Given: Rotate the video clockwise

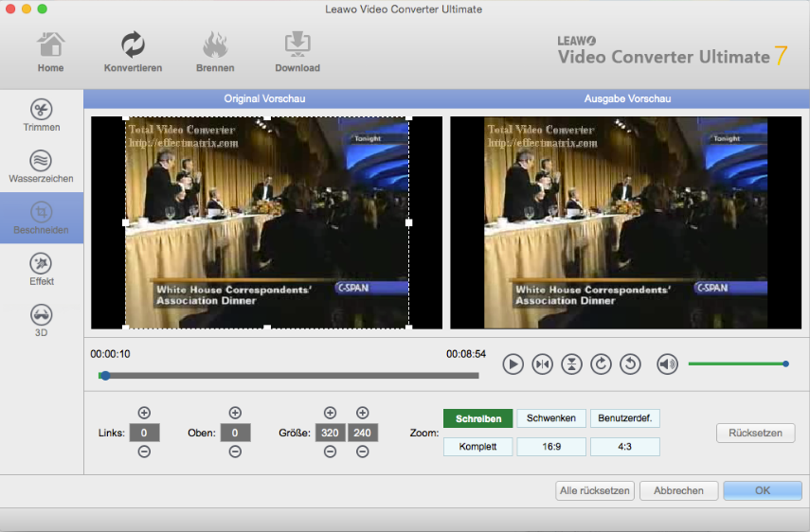Looking at the screenshot, I should tap(601, 364).
